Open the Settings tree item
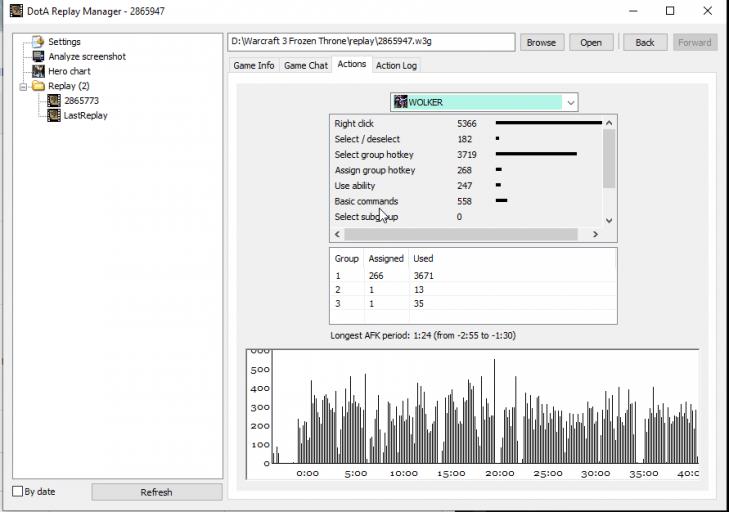729x512 pixels. (64, 42)
